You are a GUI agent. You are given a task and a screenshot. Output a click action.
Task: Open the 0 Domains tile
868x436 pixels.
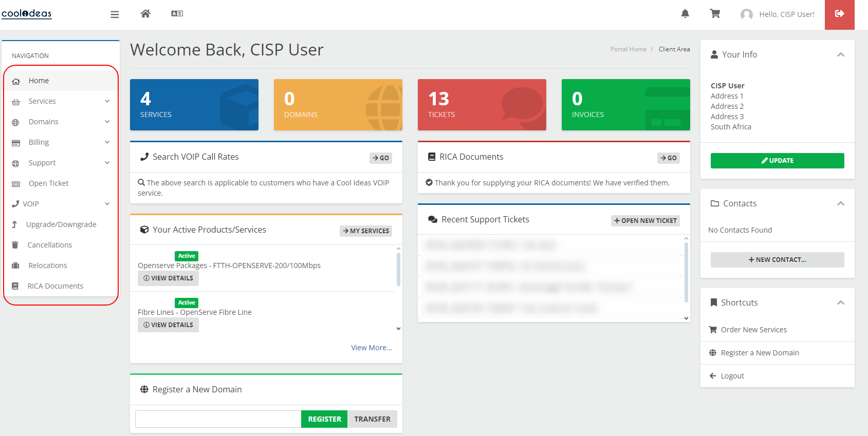(x=338, y=105)
